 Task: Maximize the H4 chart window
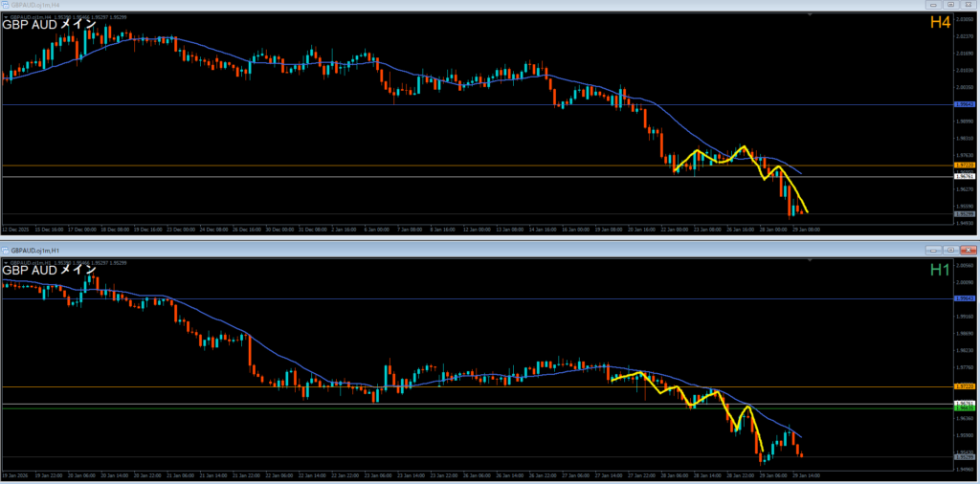[950, 5]
